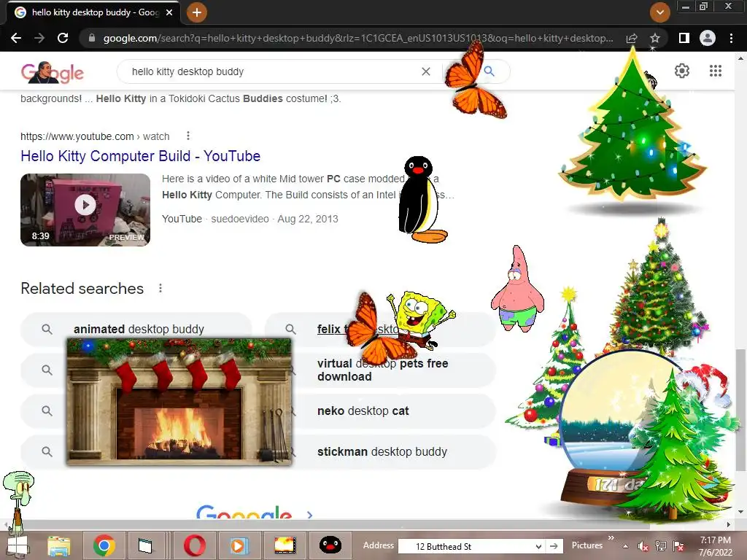Click the URL address bar

pos(357,38)
